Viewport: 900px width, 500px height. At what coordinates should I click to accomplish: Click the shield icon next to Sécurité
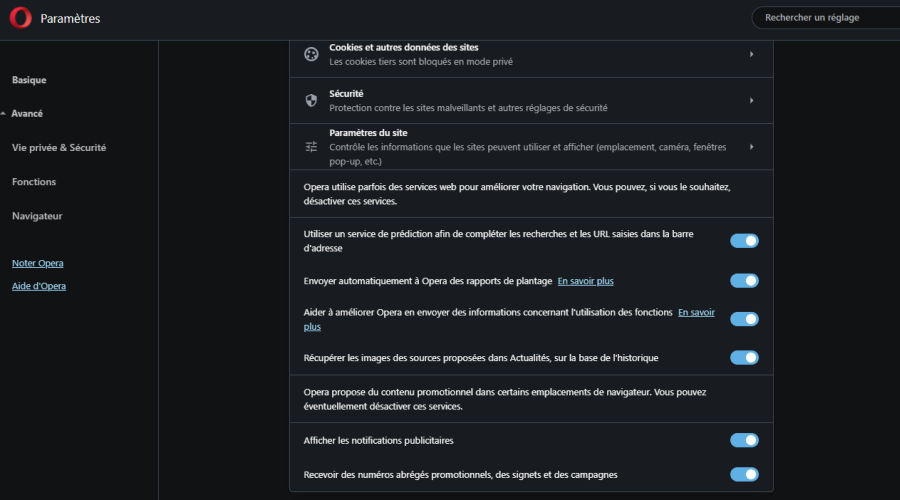coord(311,100)
